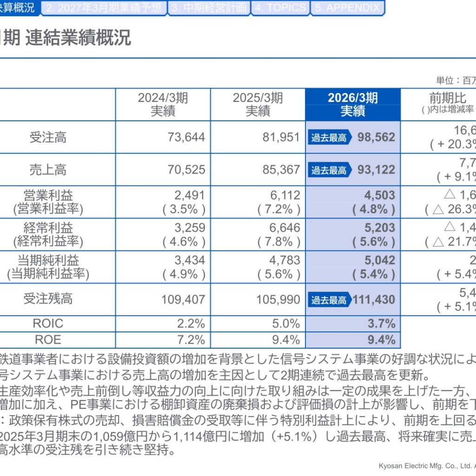The width and height of the screenshot is (476, 476).
Task: Click the note mentioning 1,059億円から1,114億円
Action: point(238,437)
